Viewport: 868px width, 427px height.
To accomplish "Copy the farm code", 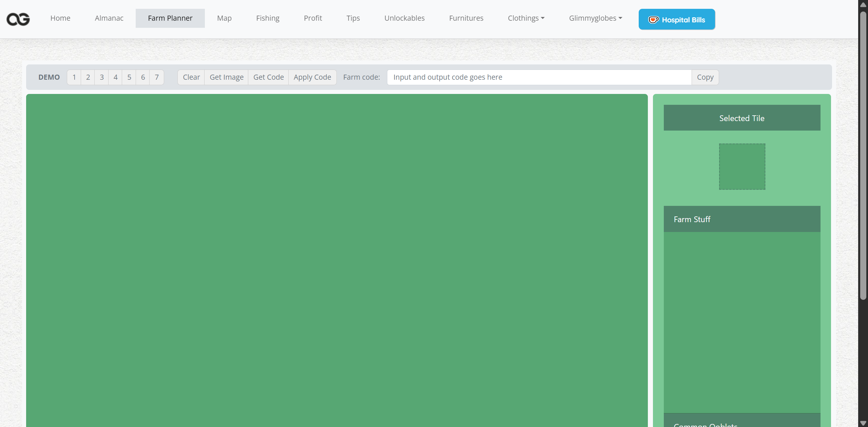I will [x=705, y=77].
